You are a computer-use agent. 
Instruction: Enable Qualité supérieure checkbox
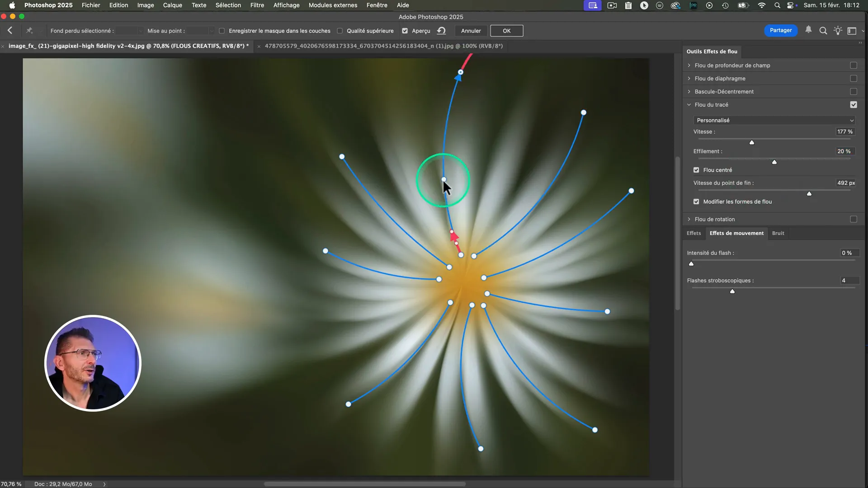click(x=340, y=31)
